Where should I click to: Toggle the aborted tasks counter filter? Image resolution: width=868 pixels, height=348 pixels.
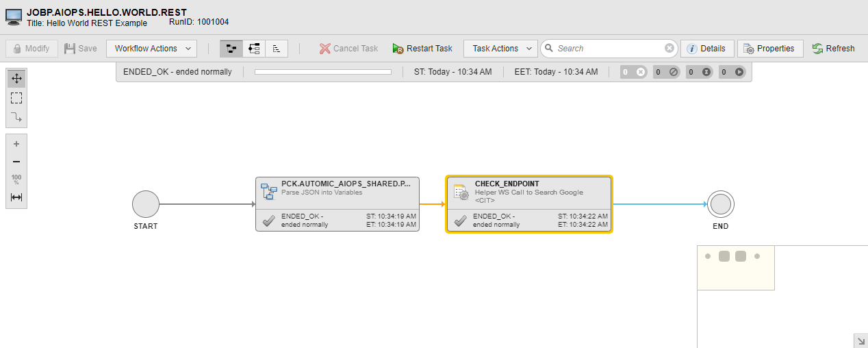tap(634, 72)
